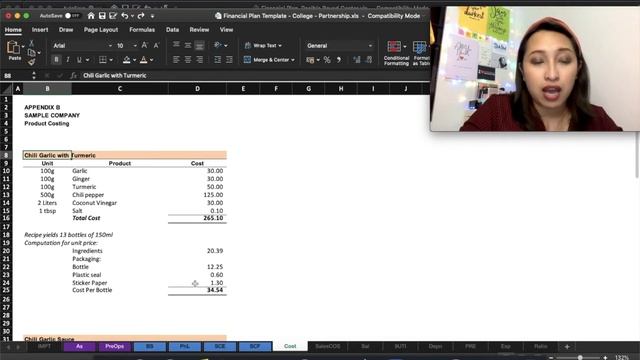The height and width of the screenshot is (360, 640).
Task: Click the Decrease Indent icon
Action: pyautogui.click(x=218, y=60)
